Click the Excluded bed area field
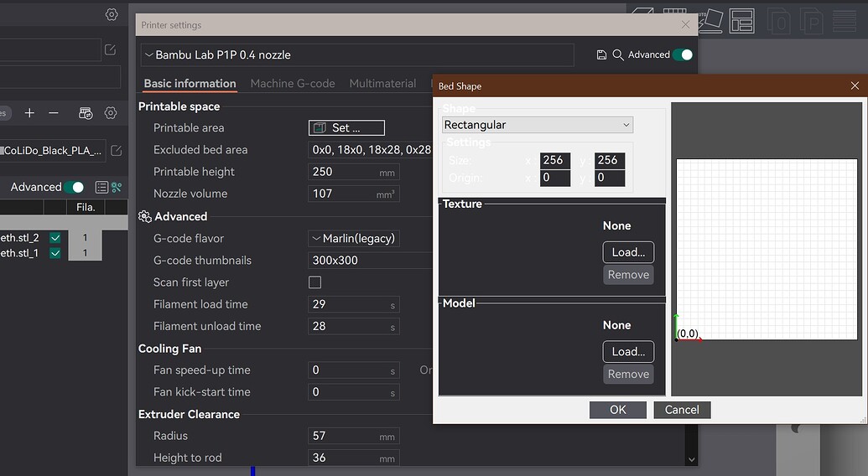The width and height of the screenshot is (868, 476). [370, 150]
